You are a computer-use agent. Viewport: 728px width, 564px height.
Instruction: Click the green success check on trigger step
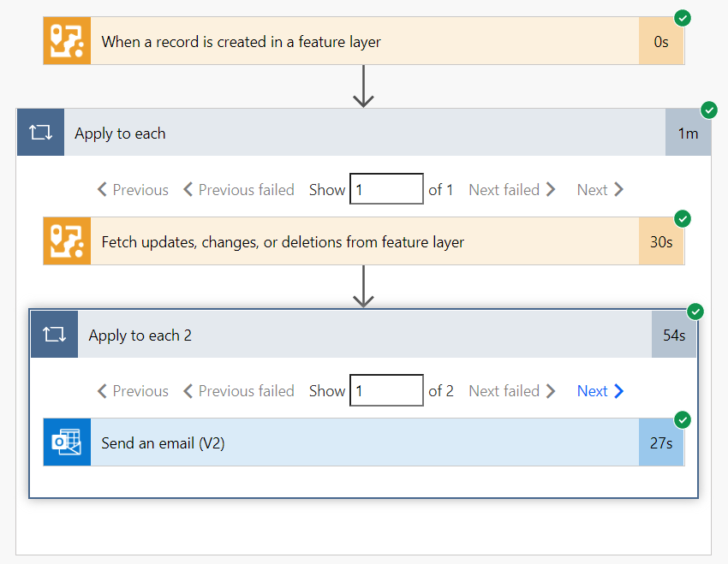pos(683,17)
